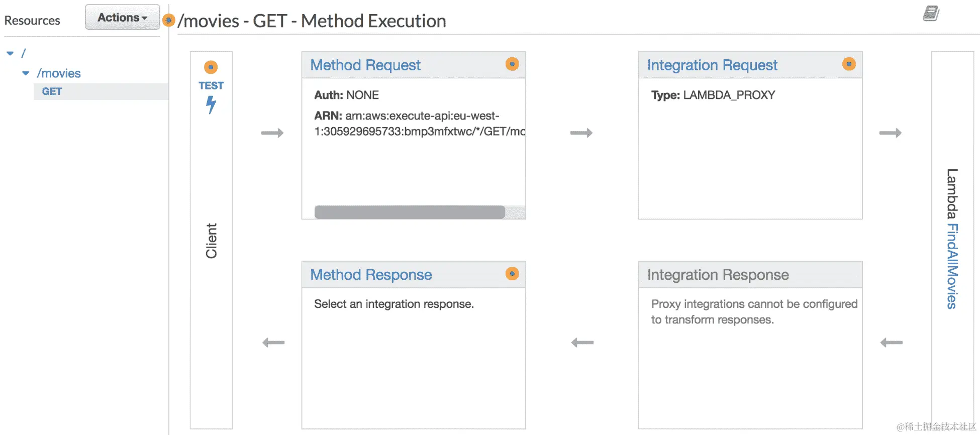The image size is (980, 435).
Task: Select the /movies resource
Action: click(59, 73)
